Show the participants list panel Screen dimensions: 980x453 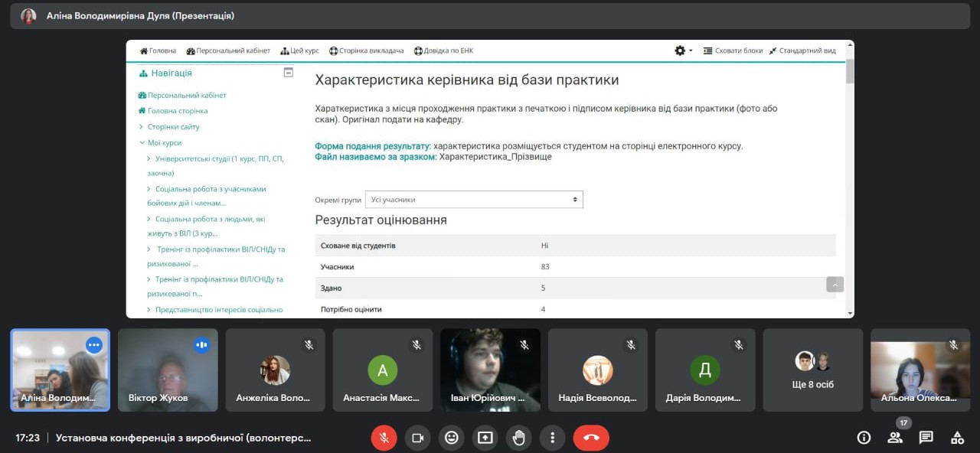(895, 438)
